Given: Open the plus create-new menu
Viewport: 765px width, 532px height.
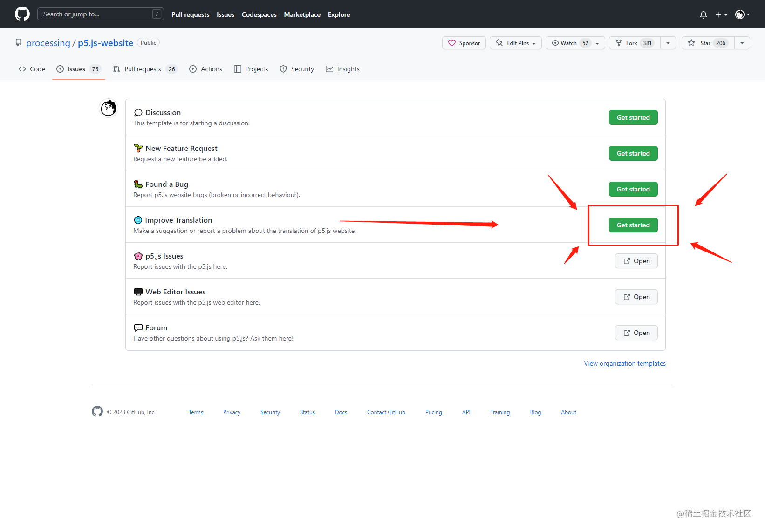Looking at the screenshot, I should pyautogui.click(x=721, y=14).
